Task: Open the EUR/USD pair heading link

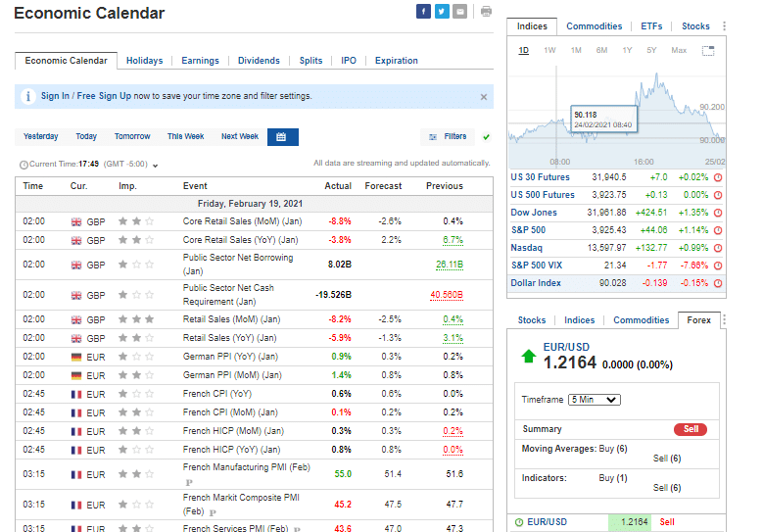Action: click(566, 347)
